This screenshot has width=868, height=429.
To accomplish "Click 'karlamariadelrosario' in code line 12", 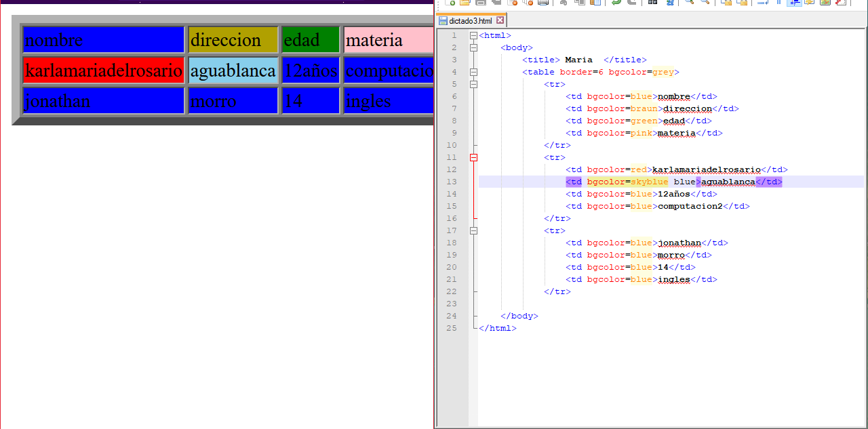I will click(x=707, y=169).
